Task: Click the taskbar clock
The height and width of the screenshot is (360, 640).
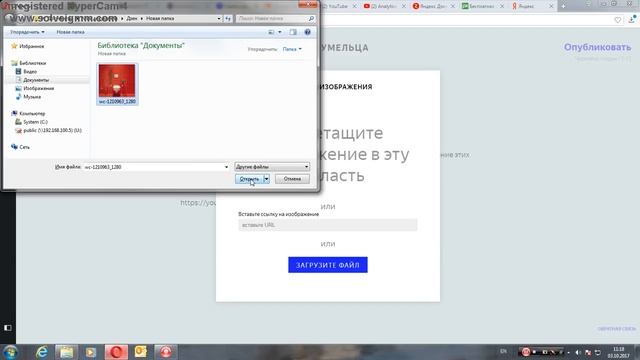Action: point(618,352)
